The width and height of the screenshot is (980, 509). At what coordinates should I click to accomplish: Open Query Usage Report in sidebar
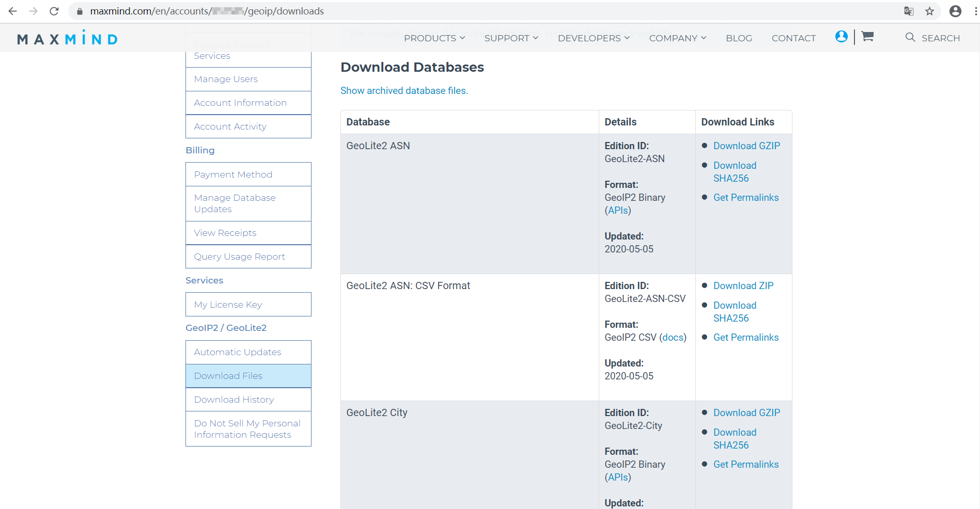pyautogui.click(x=248, y=257)
